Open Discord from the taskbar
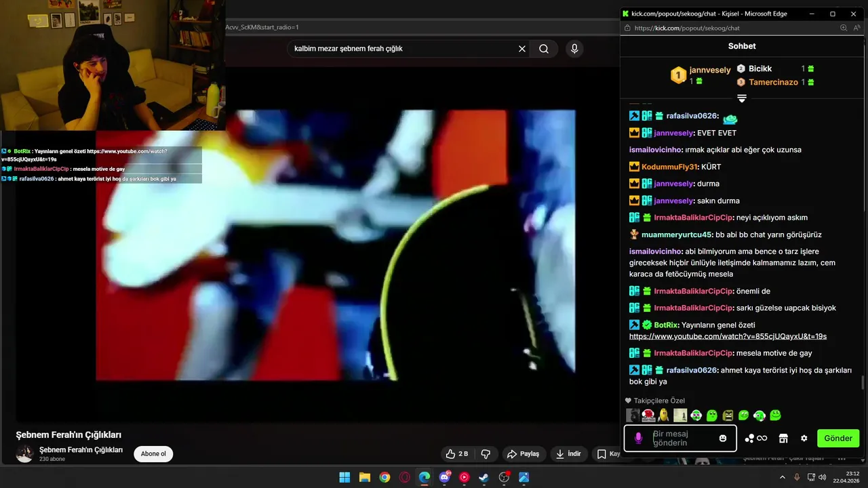868x488 pixels. pos(445,477)
